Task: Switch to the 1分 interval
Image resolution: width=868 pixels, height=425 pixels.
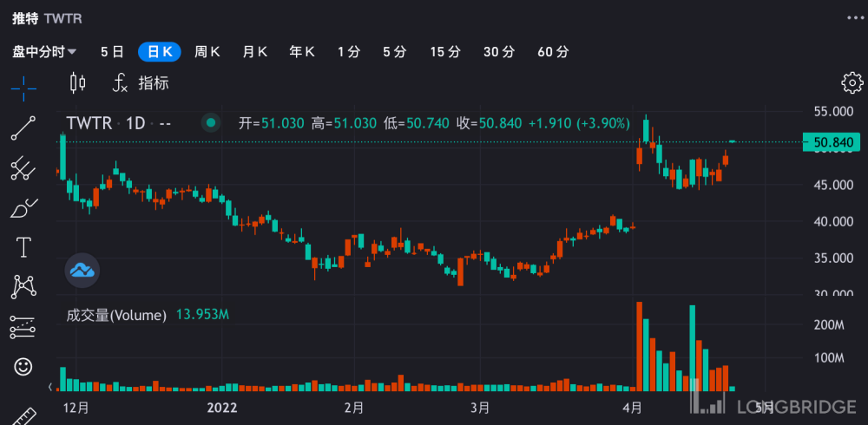Action: coord(349,52)
